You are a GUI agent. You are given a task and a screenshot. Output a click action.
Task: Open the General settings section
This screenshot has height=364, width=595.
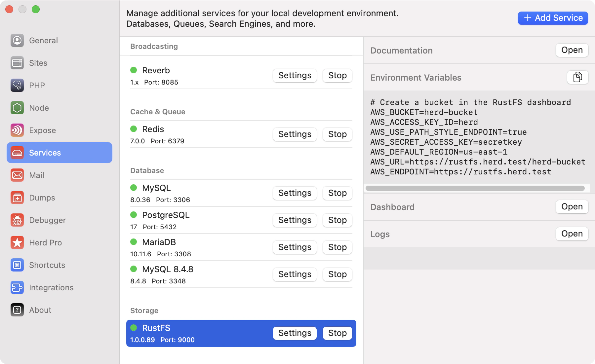[x=43, y=40]
